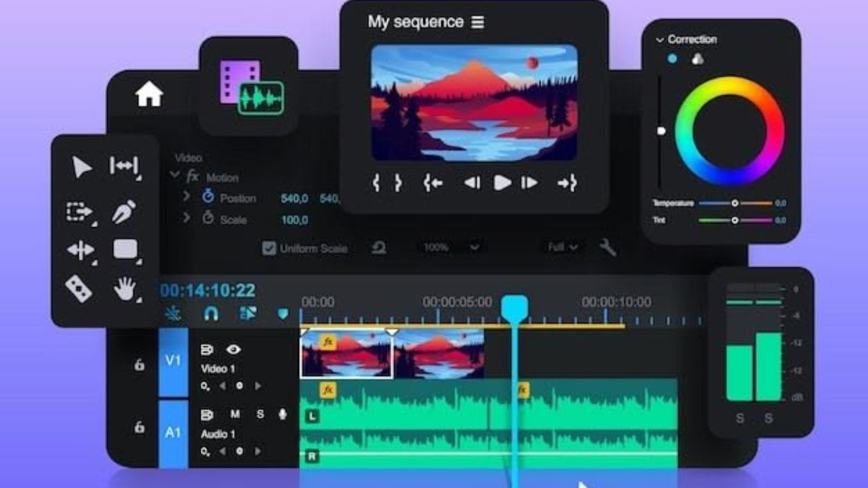Screen dimensions: 868x488
Task: Add a keyframe on Video 1 track
Action: click(x=239, y=386)
